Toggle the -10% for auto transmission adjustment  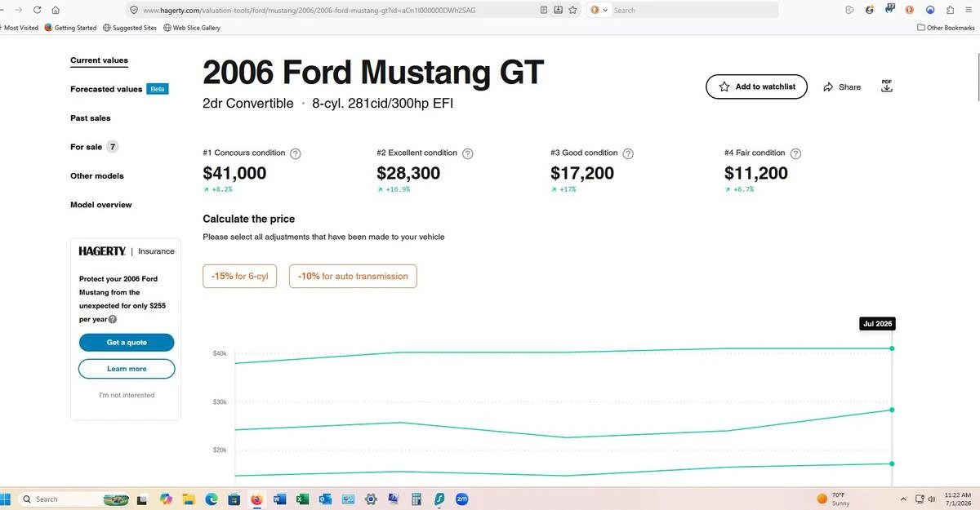click(353, 276)
